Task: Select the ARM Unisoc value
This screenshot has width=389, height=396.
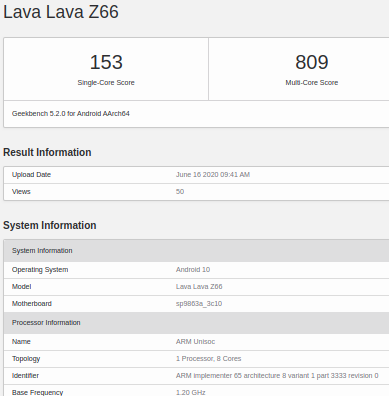Action: 195,342
